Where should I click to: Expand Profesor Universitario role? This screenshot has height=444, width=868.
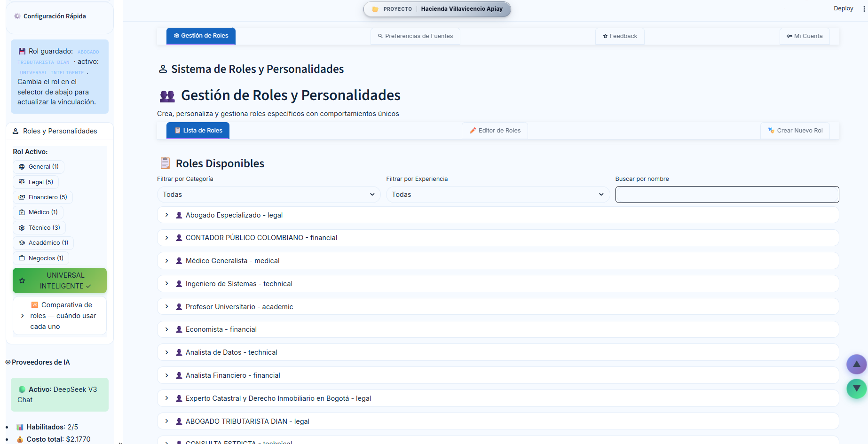coord(498,307)
